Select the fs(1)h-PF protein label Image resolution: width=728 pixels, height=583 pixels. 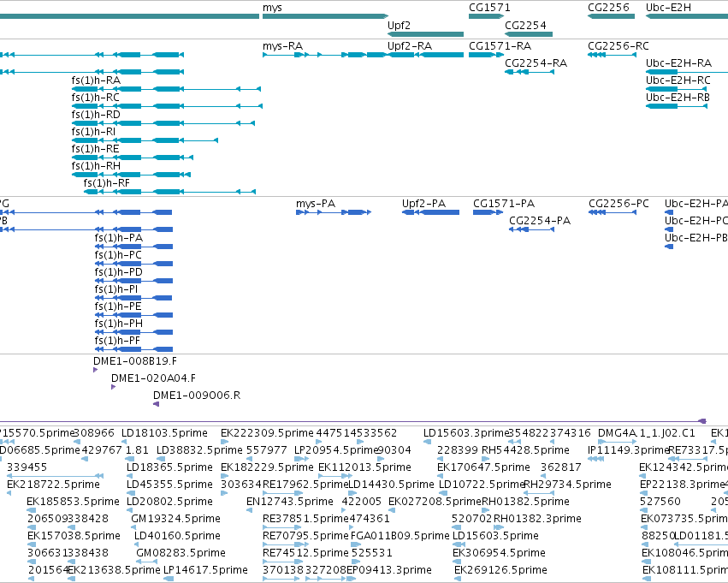click(x=117, y=342)
